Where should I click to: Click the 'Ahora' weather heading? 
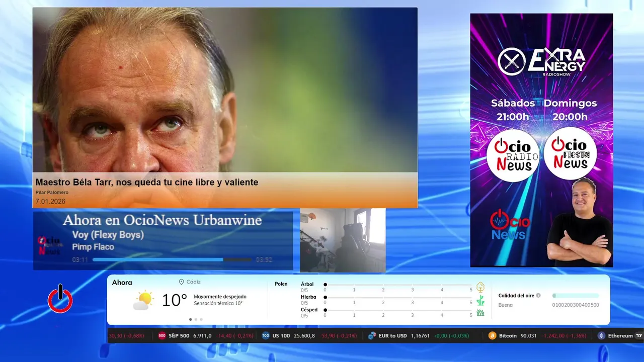(122, 283)
